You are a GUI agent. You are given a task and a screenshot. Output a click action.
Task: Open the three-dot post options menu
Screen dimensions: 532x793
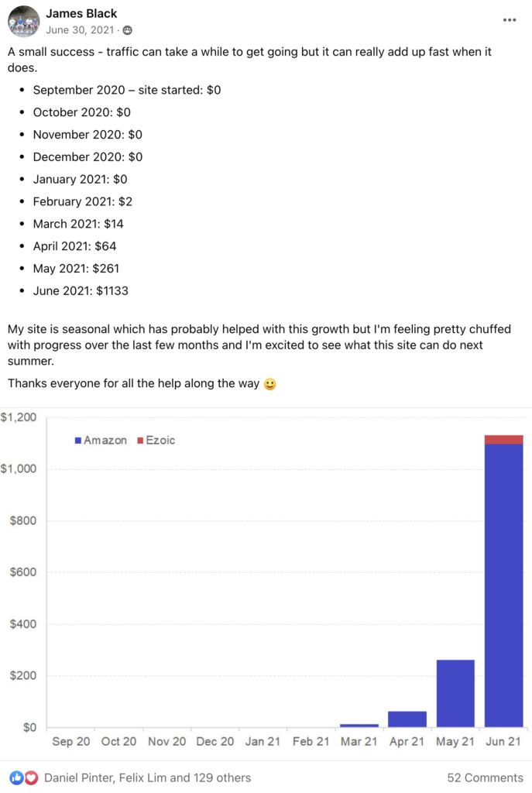tap(509, 20)
